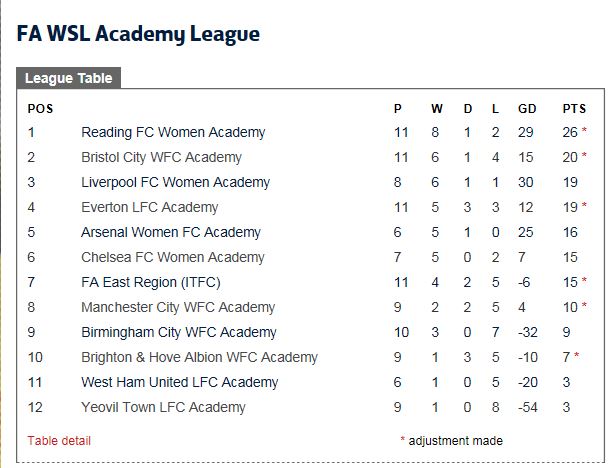Image resolution: width=614 pixels, height=468 pixels.
Task: Open West Ham United LFC Academy link
Action: [x=179, y=382]
